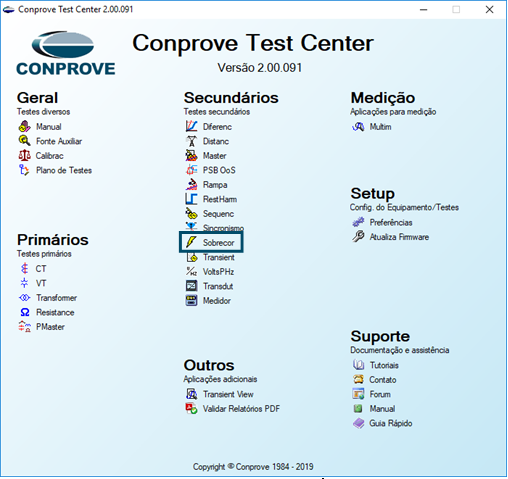The width and height of the screenshot is (508, 479).
Task: Click the Tutoriais book icon
Action: (x=358, y=365)
